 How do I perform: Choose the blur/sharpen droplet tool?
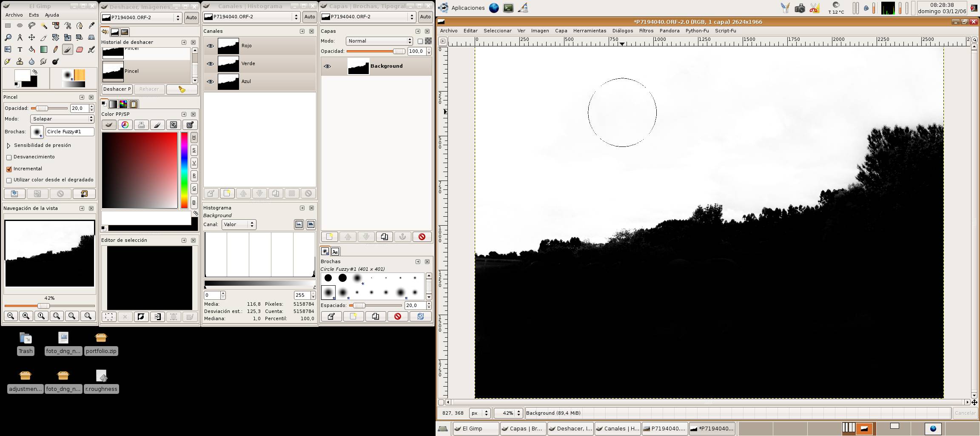31,61
